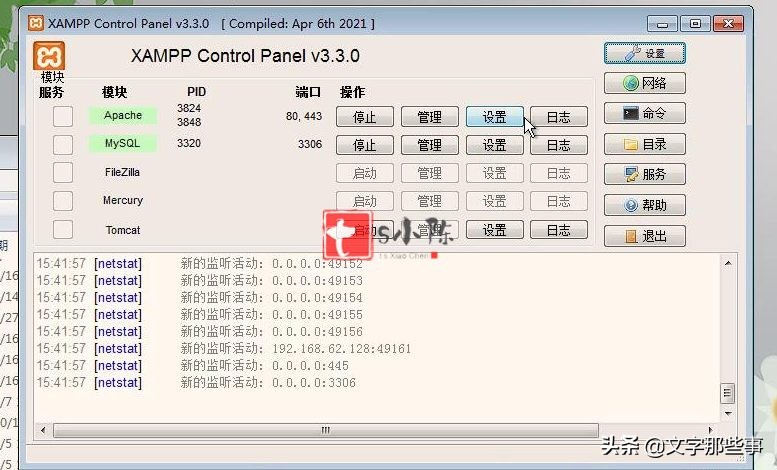
Task: Open MySQL 日志 logs button
Action: click(559, 145)
